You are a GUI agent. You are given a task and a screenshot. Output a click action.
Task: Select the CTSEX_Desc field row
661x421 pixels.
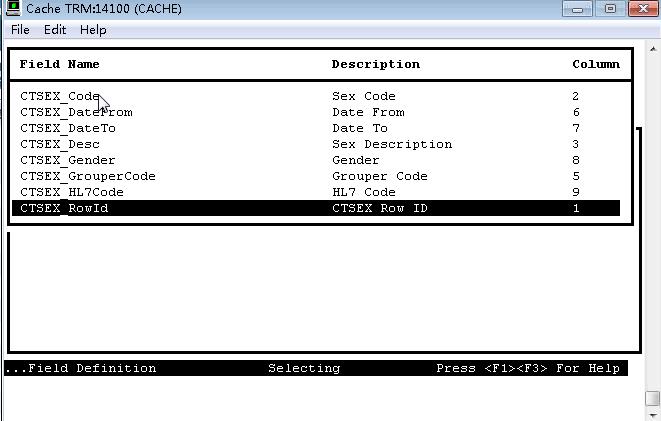point(316,144)
